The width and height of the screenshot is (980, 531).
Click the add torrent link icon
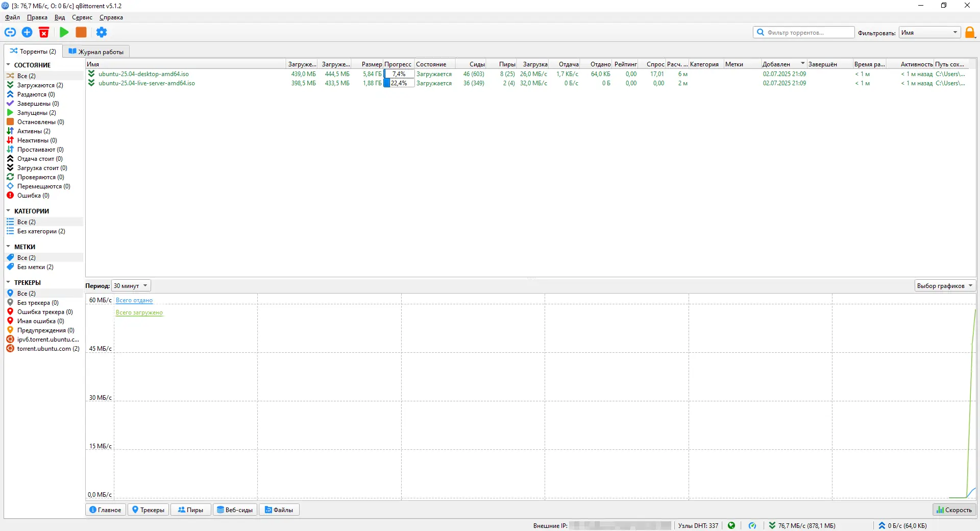[10, 32]
